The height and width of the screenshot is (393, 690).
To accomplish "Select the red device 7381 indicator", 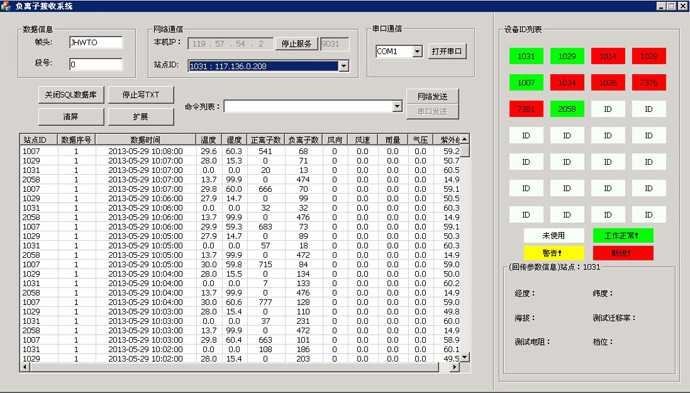I will tap(526, 109).
